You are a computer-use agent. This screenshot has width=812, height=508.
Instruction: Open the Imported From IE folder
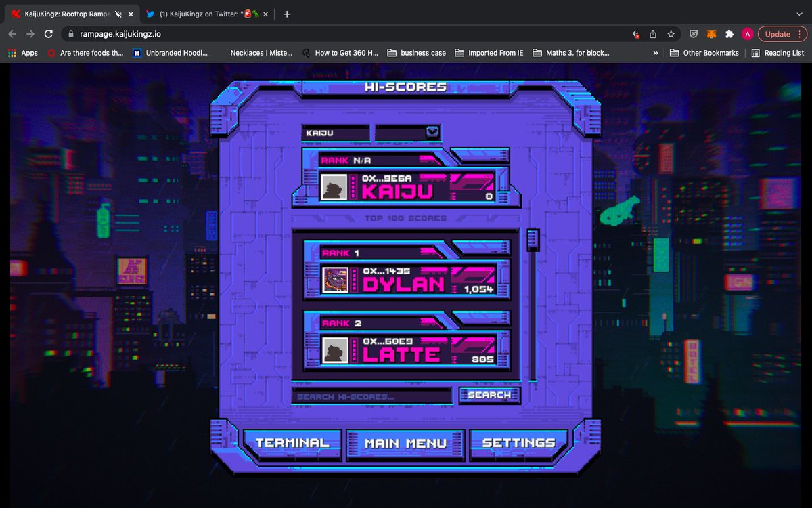(x=489, y=52)
